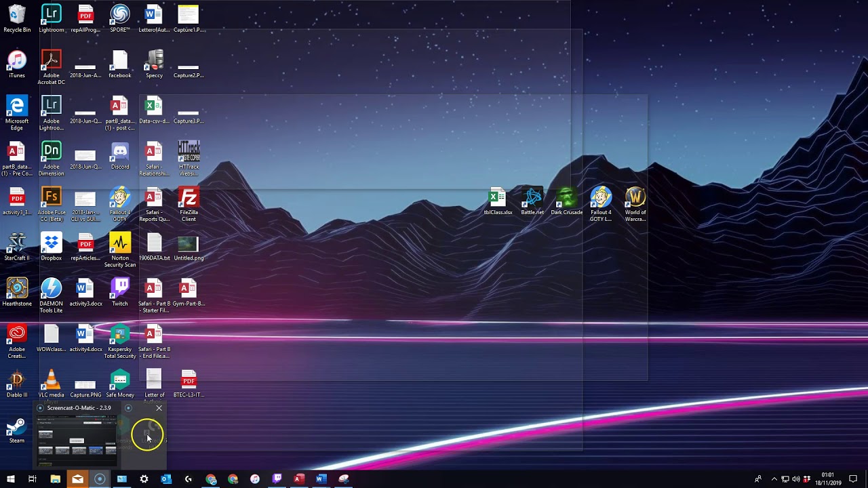Image resolution: width=868 pixels, height=488 pixels.
Task: Select the Battle.net desktop shortcut
Action: click(x=532, y=201)
